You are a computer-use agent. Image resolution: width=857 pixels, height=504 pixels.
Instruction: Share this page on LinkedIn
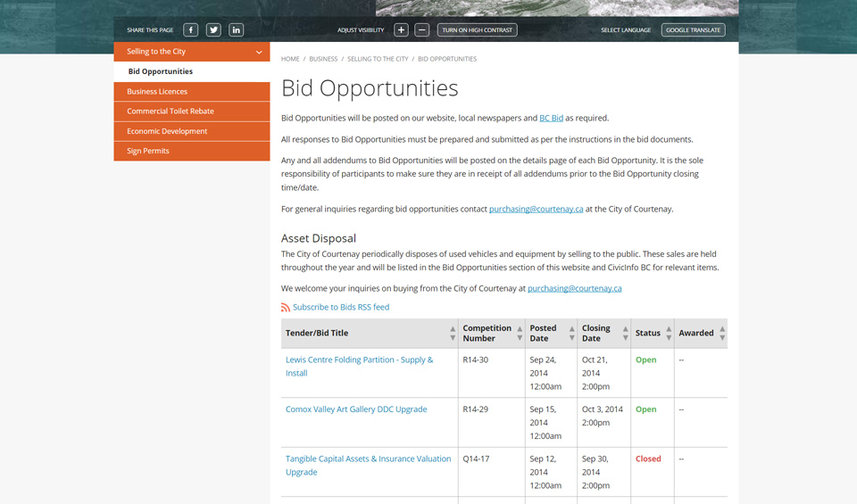coord(236,29)
